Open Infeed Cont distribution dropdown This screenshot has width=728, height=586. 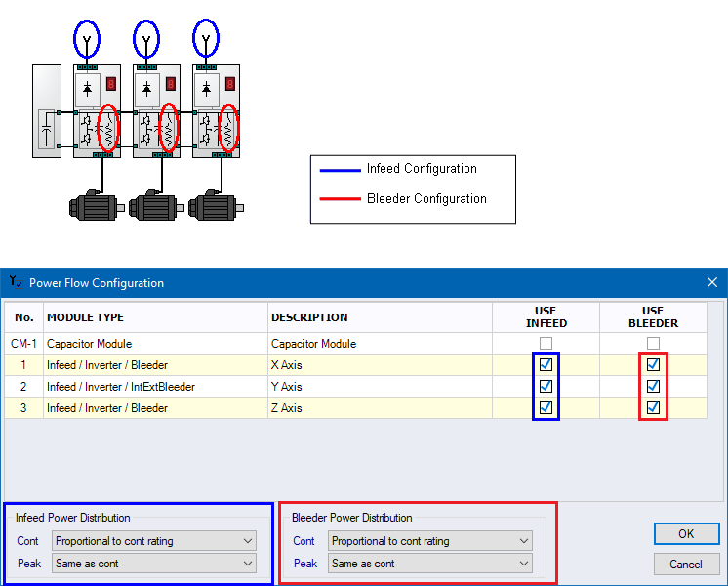154,541
